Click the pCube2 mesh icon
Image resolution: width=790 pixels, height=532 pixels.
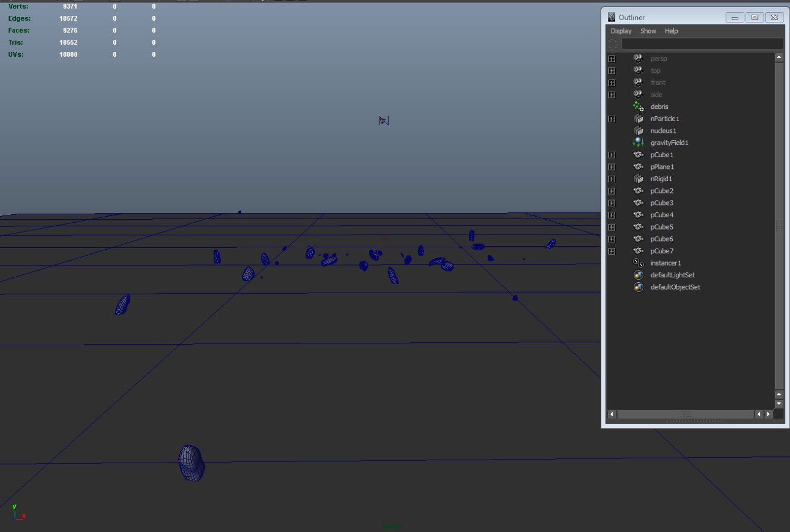click(638, 191)
